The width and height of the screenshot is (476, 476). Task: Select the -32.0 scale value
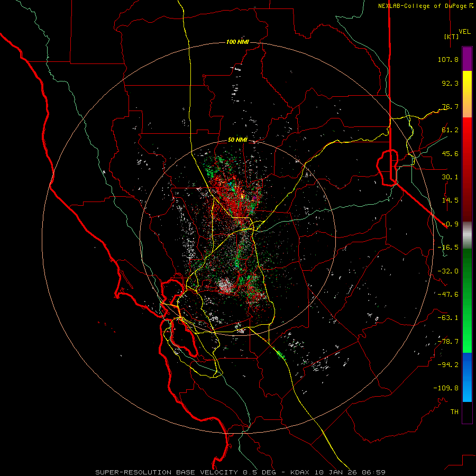[448, 271]
